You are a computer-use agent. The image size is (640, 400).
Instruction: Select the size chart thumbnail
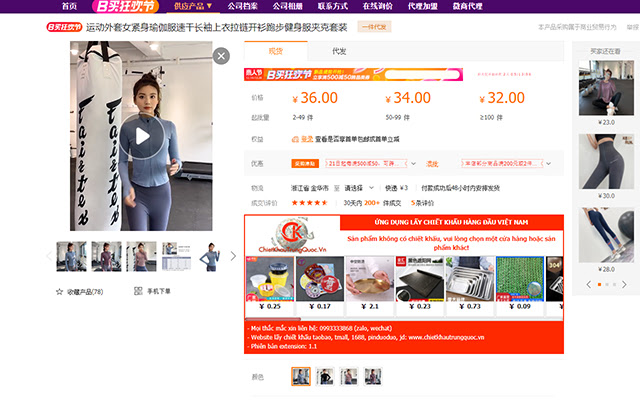click(176, 256)
